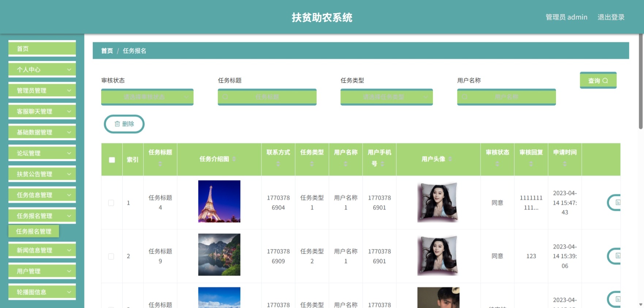Click the 删除 delete button
The image size is (644, 308).
click(124, 124)
